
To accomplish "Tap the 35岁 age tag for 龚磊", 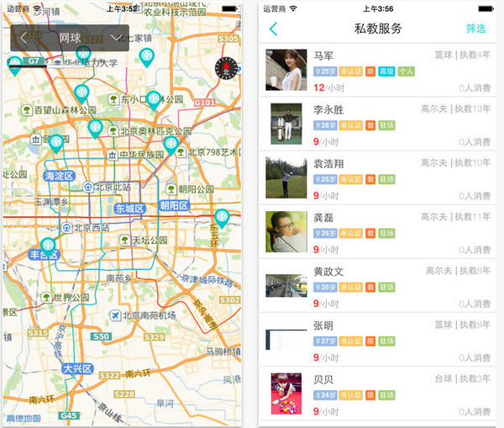I will (x=325, y=233).
